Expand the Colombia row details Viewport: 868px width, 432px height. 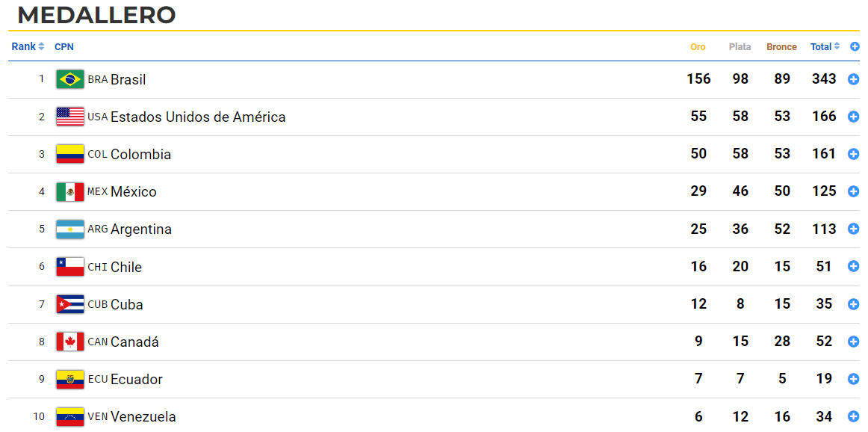tap(853, 155)
